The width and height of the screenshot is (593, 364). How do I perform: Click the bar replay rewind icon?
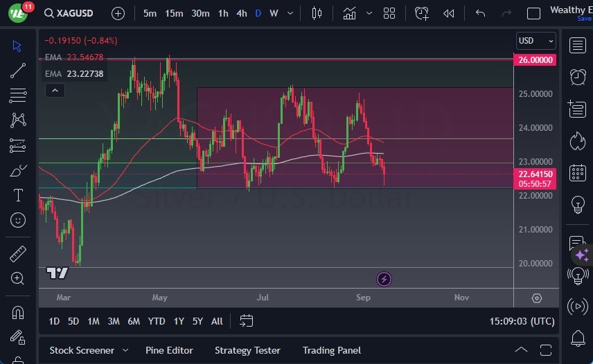click(x=449, y=13)
